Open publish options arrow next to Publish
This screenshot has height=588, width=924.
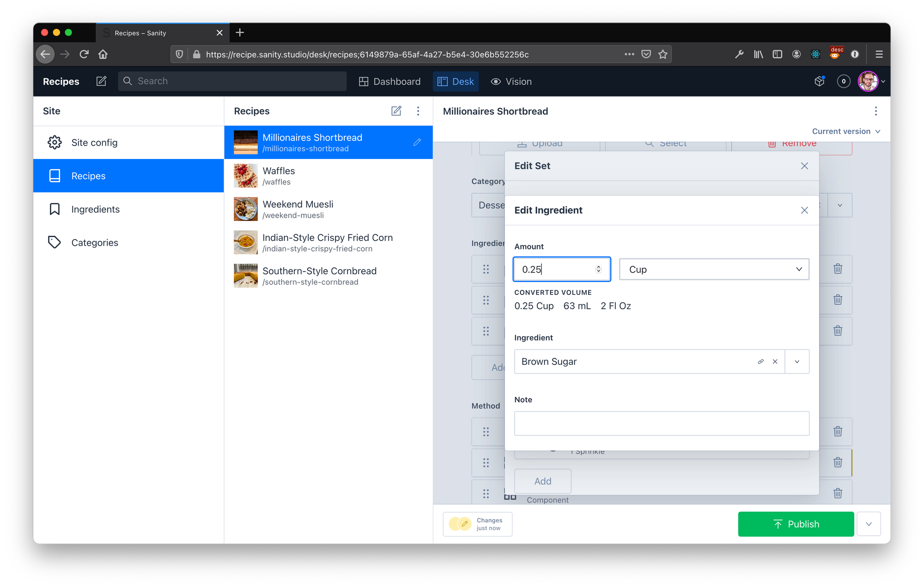869,524
